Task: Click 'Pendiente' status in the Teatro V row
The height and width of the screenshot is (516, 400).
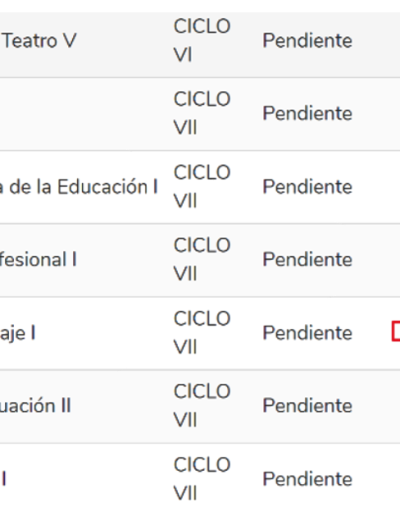Action: tap(307, 41)
